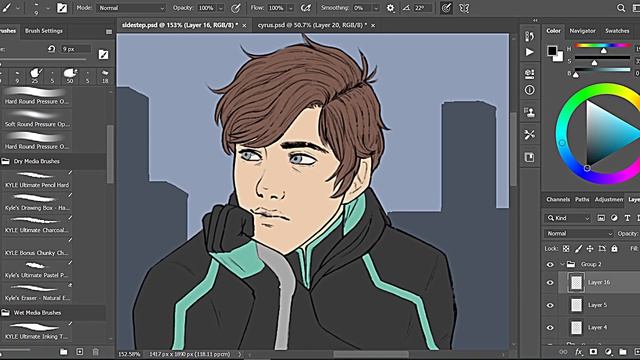This screenshot has width=640, height=360.
Task: Open the Flow value dropdown arrow
Action: pyautogui.click(x=291, y=8)
